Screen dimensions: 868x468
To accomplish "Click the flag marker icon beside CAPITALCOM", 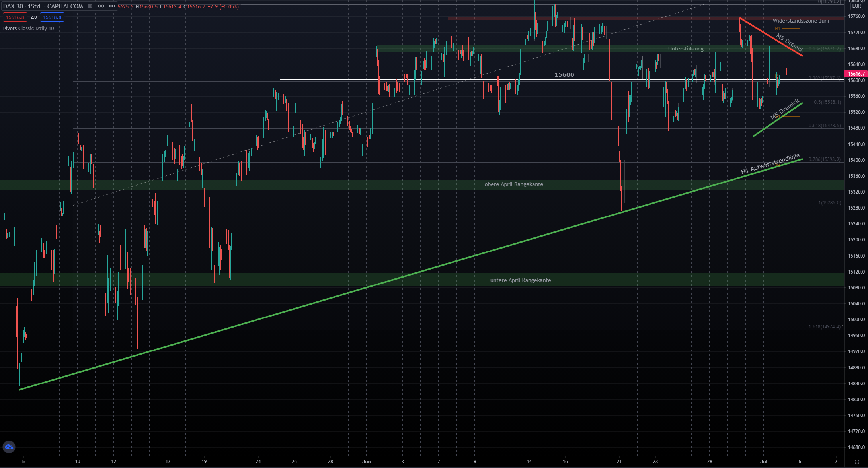I will [90, 6].
